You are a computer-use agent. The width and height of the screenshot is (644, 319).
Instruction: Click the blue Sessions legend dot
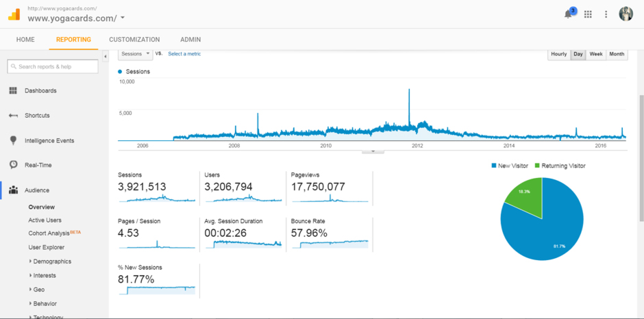[120, 71]
